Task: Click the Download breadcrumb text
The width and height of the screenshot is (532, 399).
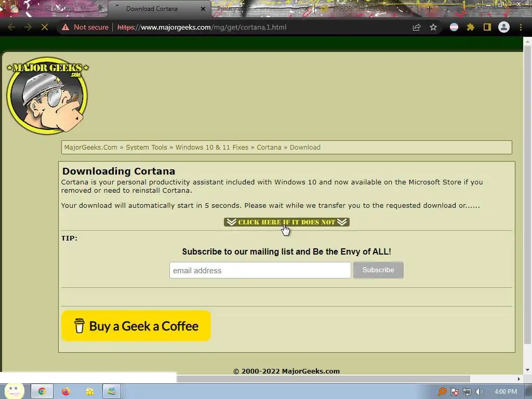Action: coord(305,147)
